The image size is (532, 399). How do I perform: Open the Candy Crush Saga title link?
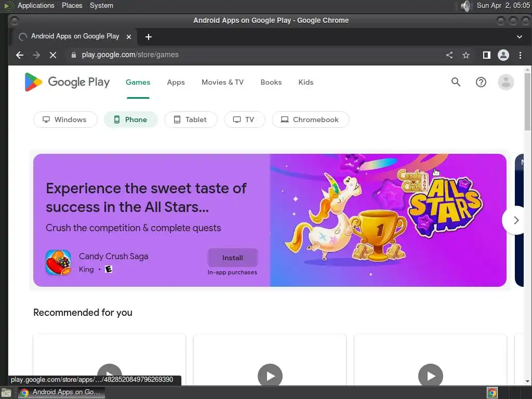114,256
